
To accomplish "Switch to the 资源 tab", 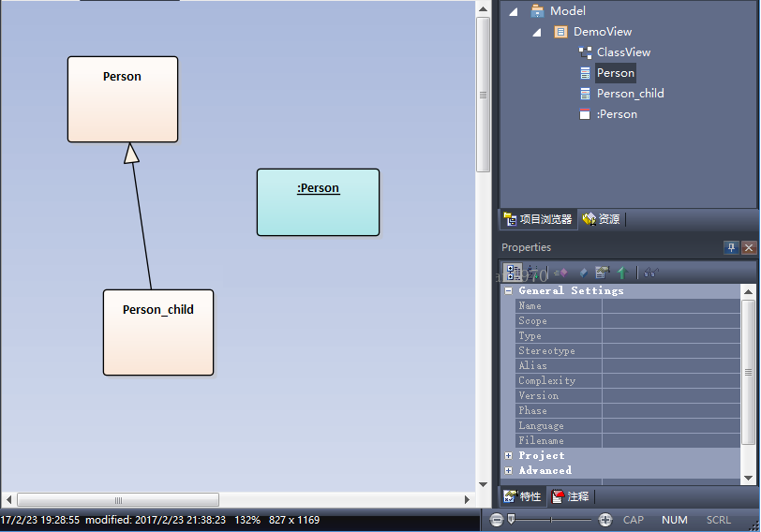I will click(602, 219).
